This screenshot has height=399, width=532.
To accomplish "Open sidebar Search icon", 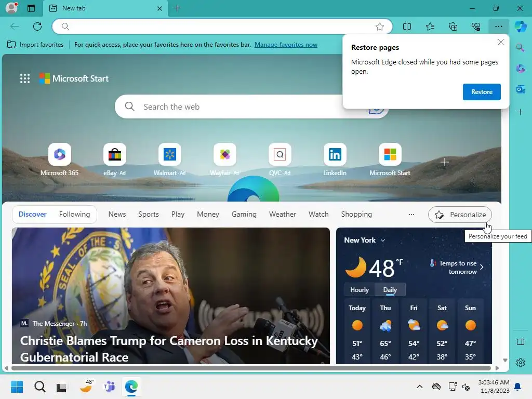I will click(520, 47).
